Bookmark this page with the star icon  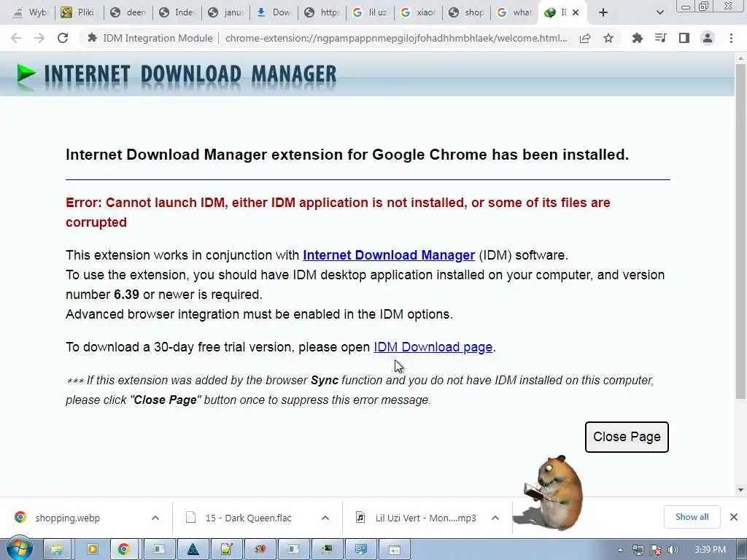[x=608, y=38]
